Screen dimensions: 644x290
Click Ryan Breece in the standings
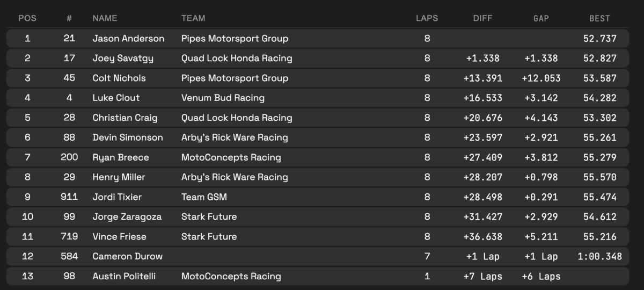pyautogui.click(x=121, y=157)
